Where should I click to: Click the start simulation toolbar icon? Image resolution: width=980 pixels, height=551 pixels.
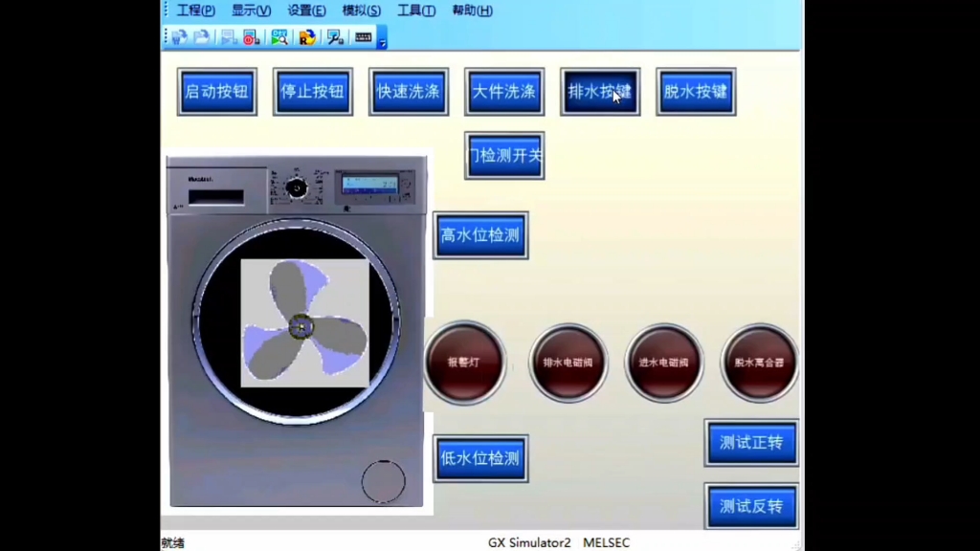228,37
